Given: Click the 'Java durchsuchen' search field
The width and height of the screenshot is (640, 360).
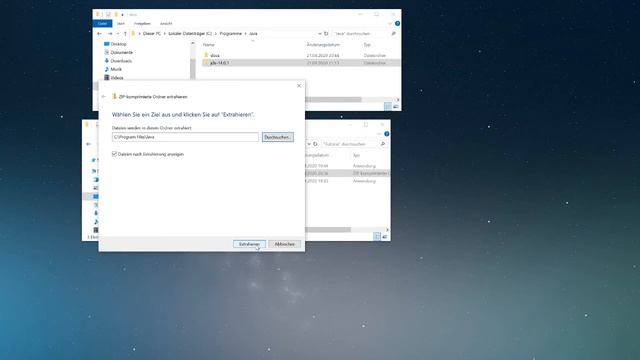Looking at the screenshot, I should pos(361,33).
